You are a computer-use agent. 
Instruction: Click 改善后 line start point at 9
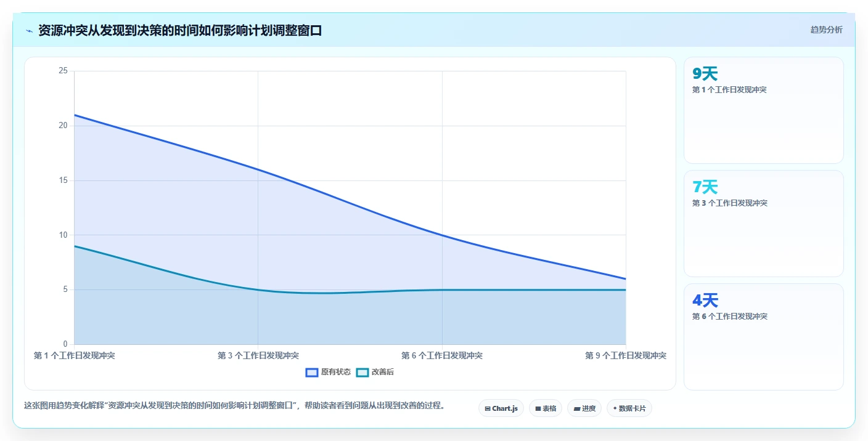click(74, 246)
